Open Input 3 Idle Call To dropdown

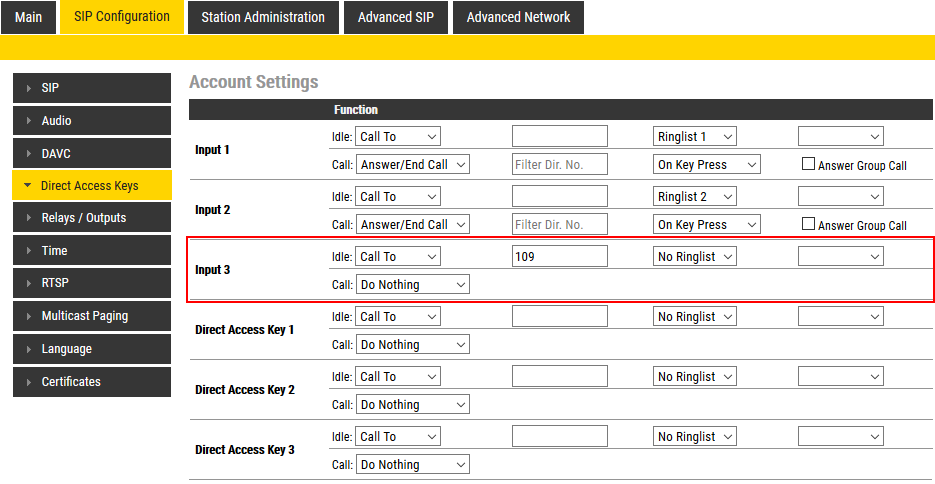pyautogui.click(x=398, y=257)
